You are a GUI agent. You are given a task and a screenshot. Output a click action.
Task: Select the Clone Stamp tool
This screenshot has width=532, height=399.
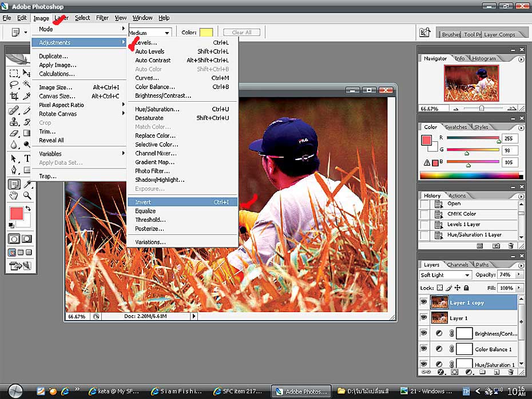[14, 122]
